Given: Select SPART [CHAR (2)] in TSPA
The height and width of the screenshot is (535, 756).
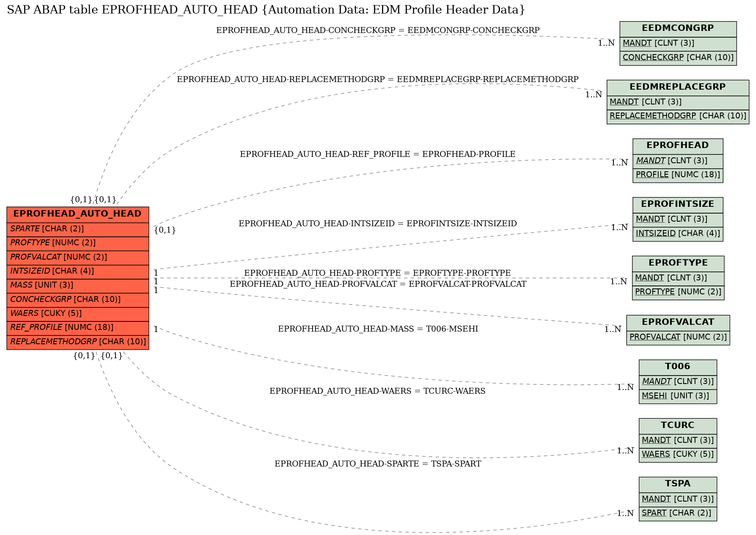Looking at the screenshot, I should pyautogui.click(x=678, y=513).
